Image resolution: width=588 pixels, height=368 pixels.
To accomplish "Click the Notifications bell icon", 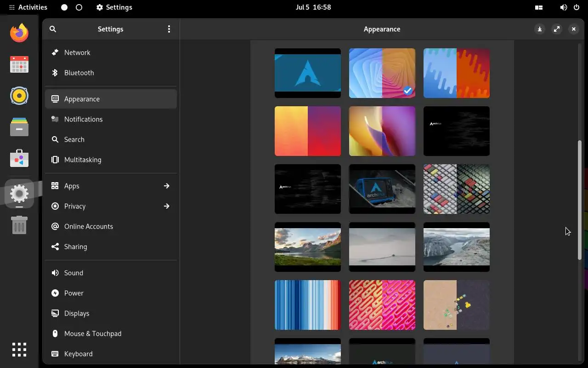I will click(55, 119).
